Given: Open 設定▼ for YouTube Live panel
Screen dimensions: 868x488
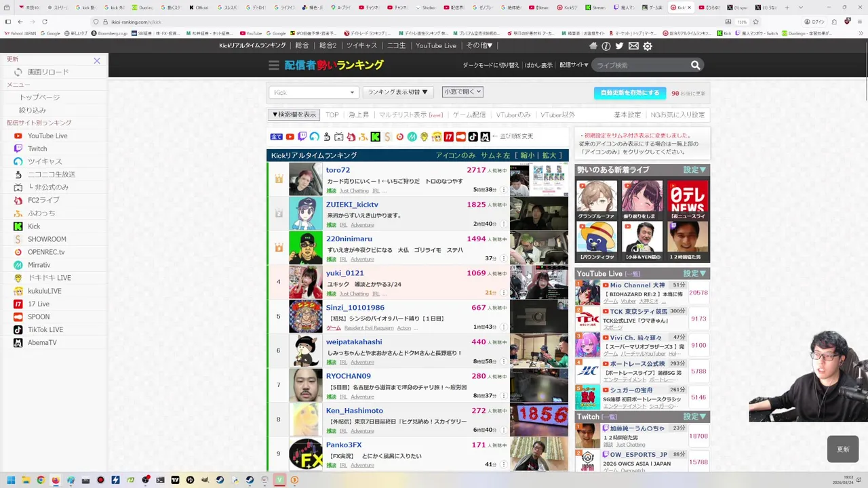Looking at the screenshot, I should coord(694,273).
